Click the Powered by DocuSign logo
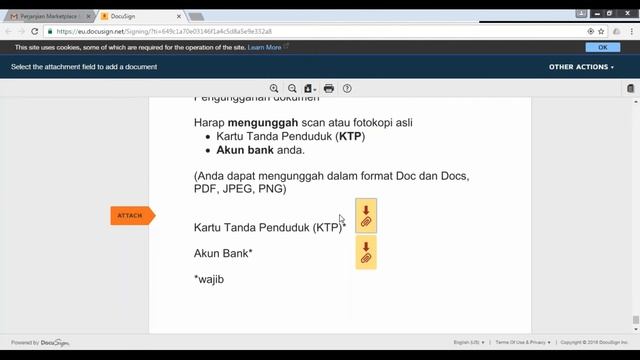Viewport: 640px width, 360px height. pyautogui.click(x=40, y=342)
